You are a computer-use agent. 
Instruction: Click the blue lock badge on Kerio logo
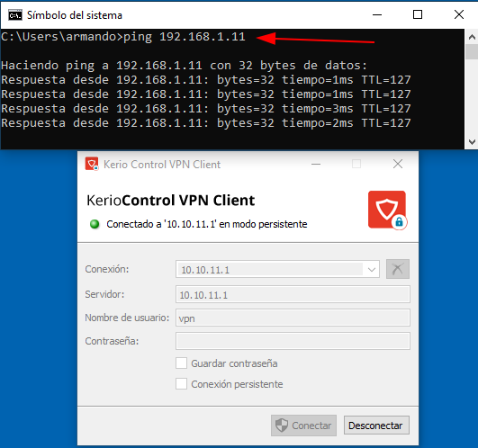click(399, 222)
